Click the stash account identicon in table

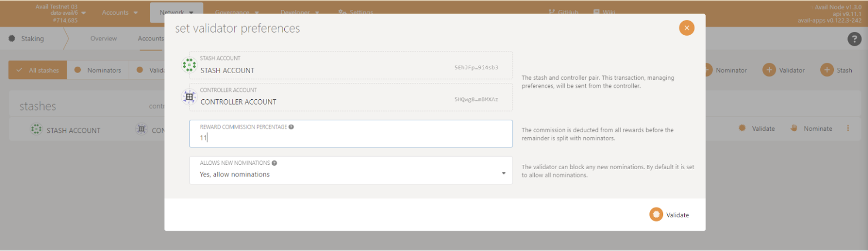[36, 130]
